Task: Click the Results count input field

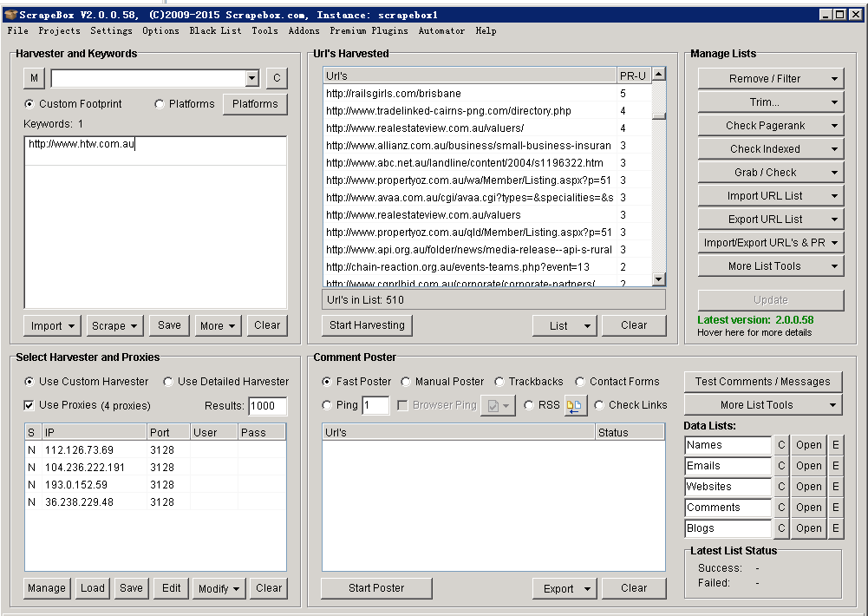Action: [267, 406]
